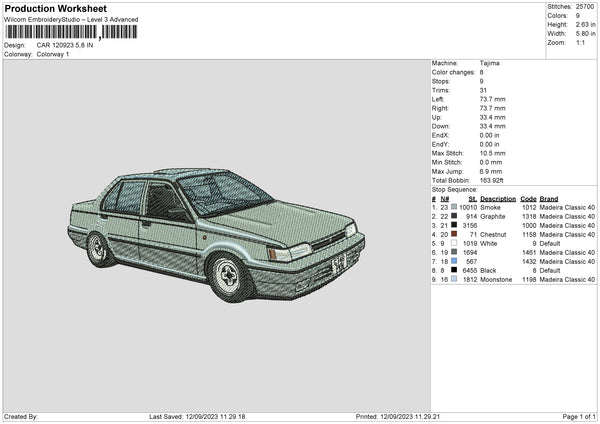Viewport: 600px width, 424px height.
Task: Click the embroidered car design preview
Action: (x=215, y=230)
